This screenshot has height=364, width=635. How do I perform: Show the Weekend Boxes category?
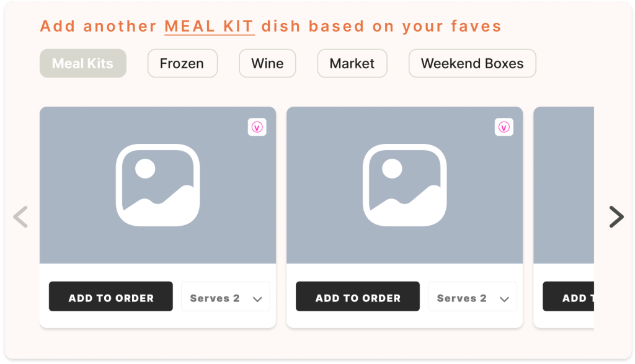[x=472, y=63]
